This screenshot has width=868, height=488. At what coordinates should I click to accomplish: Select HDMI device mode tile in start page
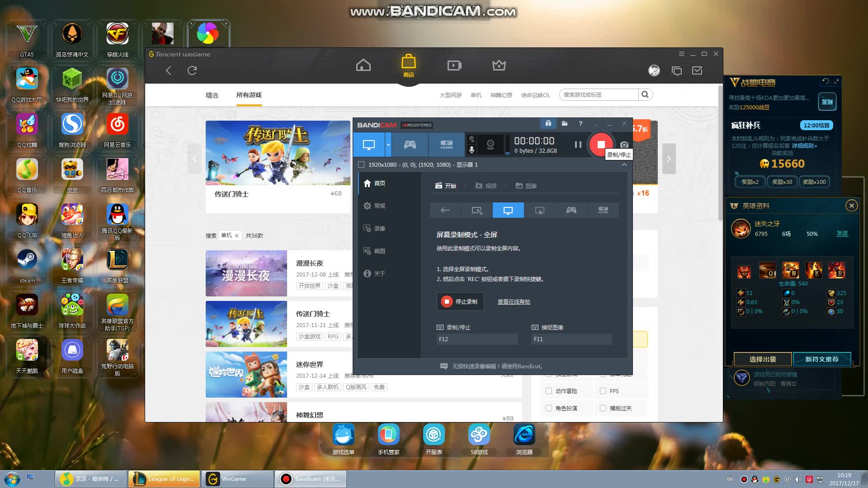point(603,210)
